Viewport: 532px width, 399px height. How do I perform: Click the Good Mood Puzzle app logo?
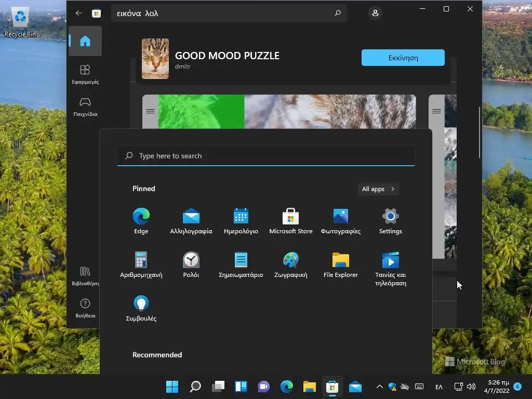pos(155,59)
